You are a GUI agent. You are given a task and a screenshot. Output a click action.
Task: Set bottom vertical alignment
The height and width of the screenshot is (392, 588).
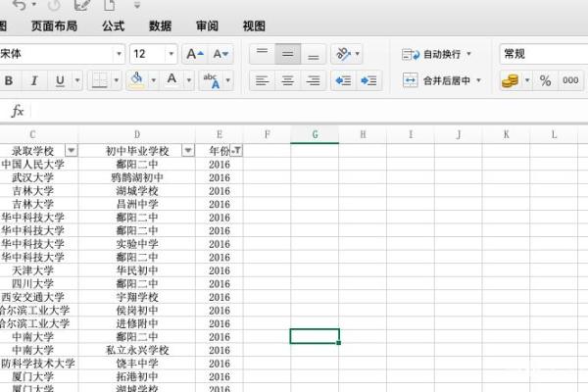click(314, 54)
